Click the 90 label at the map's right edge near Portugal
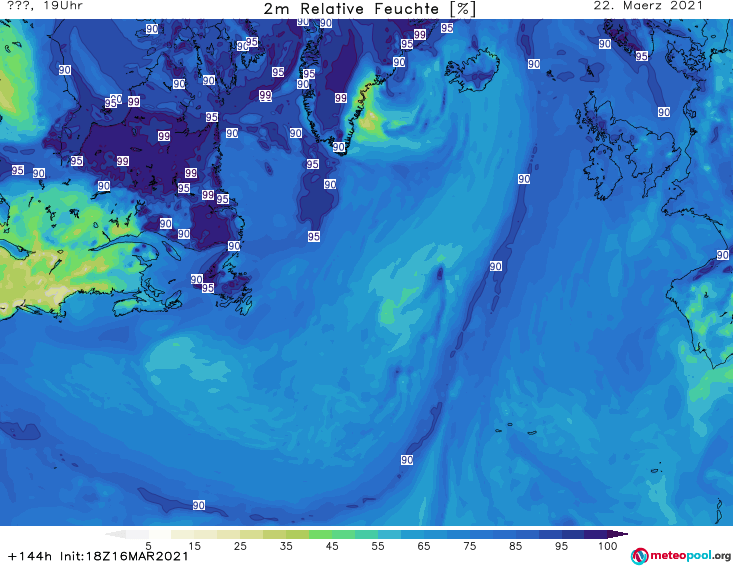 click(723, 255)
